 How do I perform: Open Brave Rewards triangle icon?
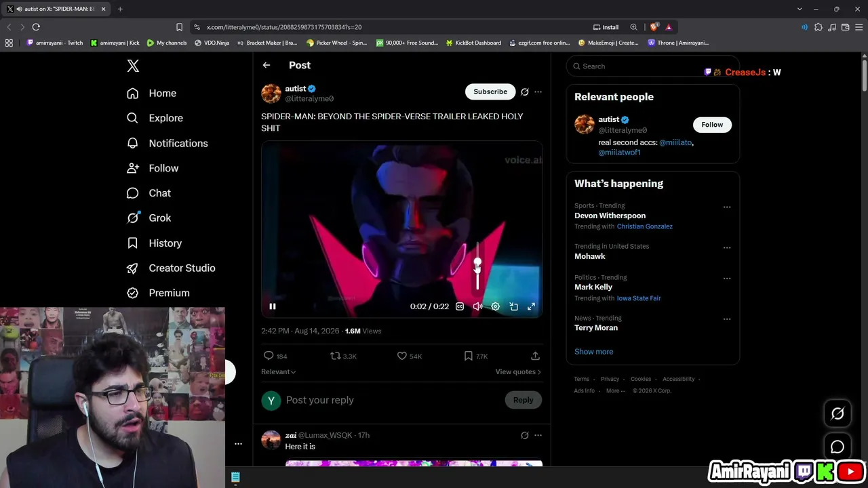[x=669, y=27]
